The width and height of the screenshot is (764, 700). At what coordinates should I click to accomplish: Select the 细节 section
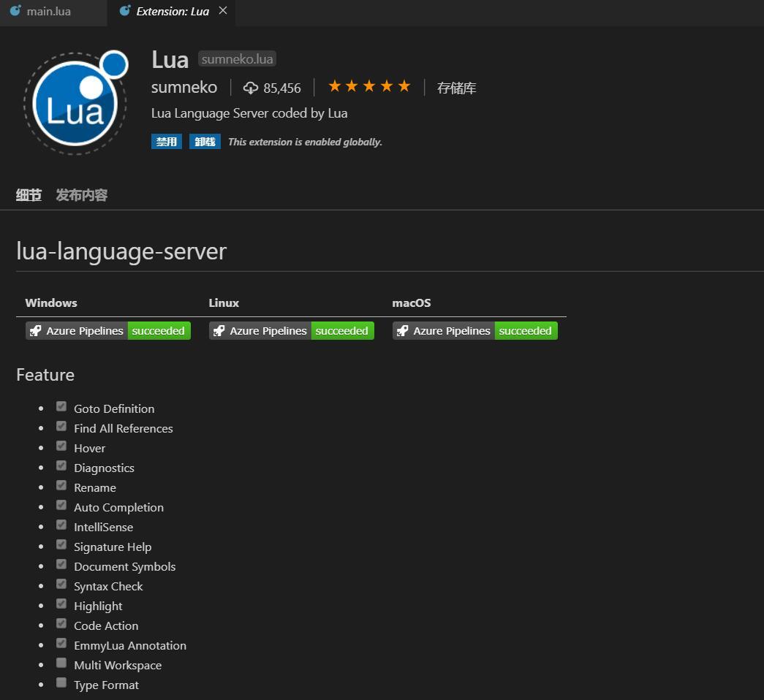point(29,195)
